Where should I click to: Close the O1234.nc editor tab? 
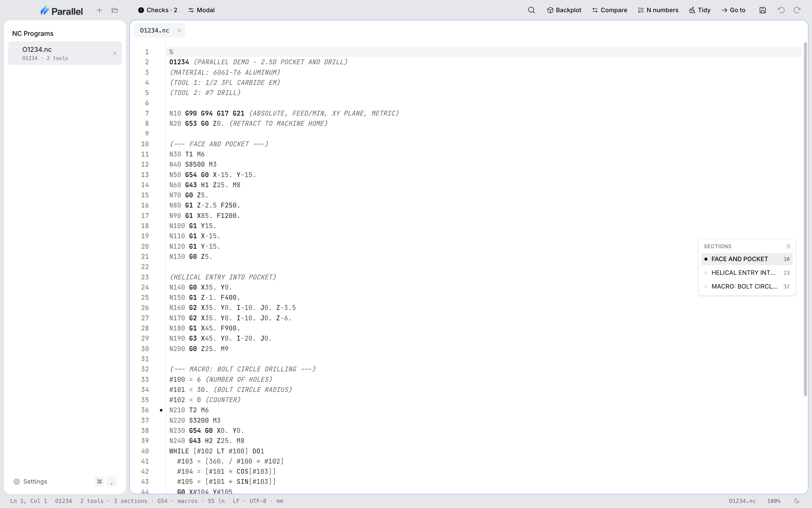(x=179, y=30)
